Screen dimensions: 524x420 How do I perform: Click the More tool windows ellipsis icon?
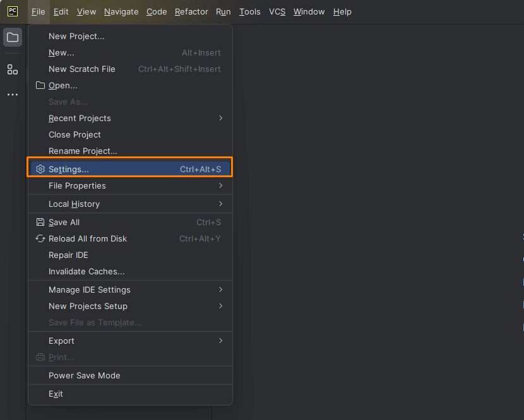13,95
